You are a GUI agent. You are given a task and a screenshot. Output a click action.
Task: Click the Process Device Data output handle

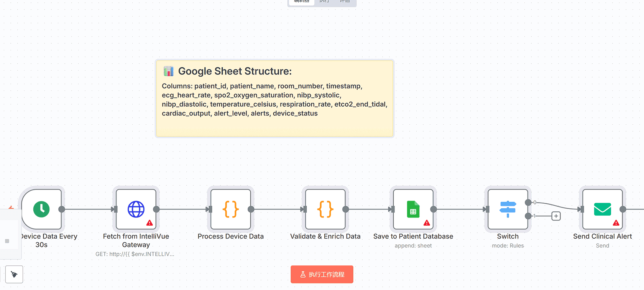click(x=251, y=209)
